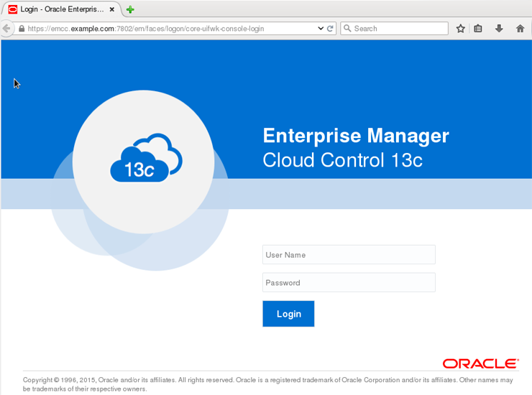Click the blue Login button
532x395 pixels.
coord(288,314)
